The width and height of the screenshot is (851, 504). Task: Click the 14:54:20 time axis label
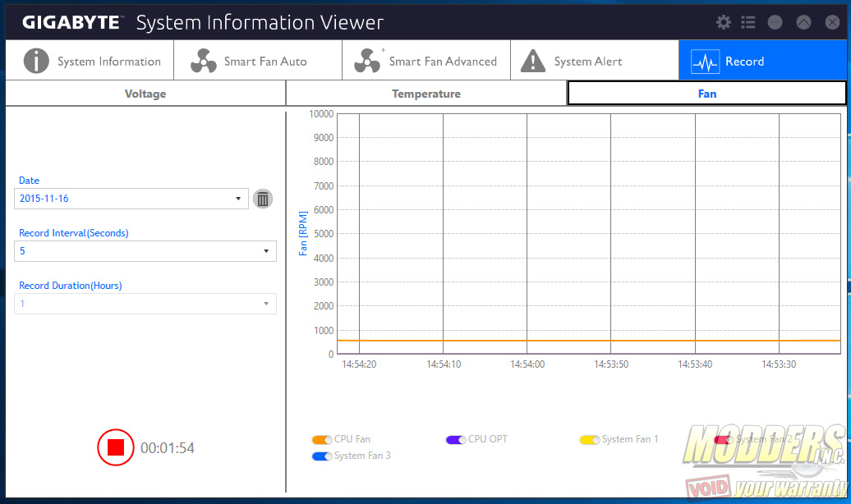(359, 364)
